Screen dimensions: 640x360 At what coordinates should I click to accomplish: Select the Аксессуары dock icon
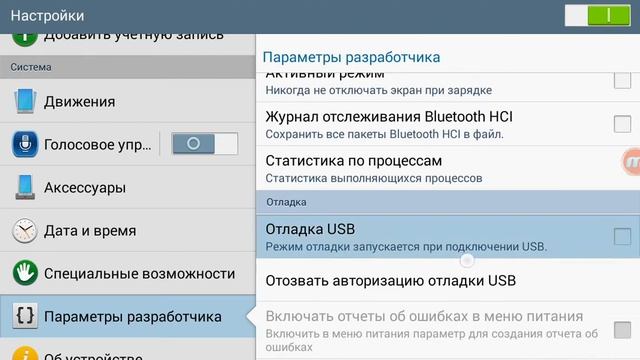(x=25, y=187)
